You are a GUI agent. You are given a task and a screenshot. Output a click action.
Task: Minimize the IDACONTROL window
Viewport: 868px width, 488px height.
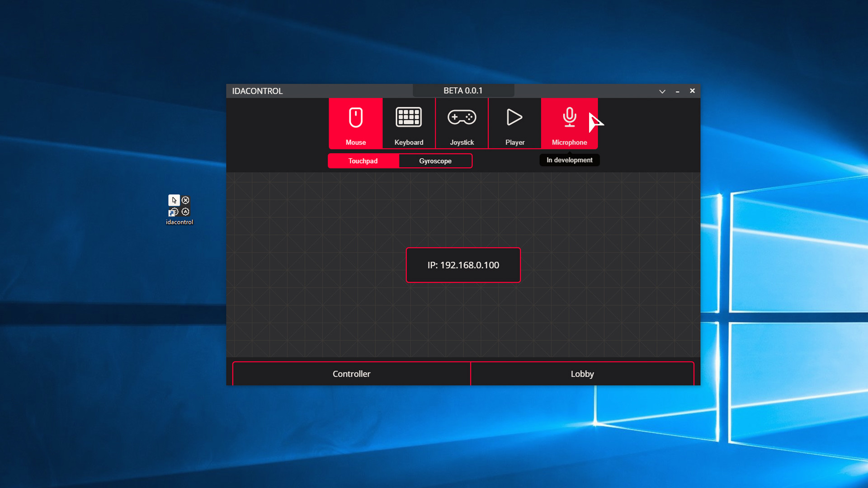677,91
